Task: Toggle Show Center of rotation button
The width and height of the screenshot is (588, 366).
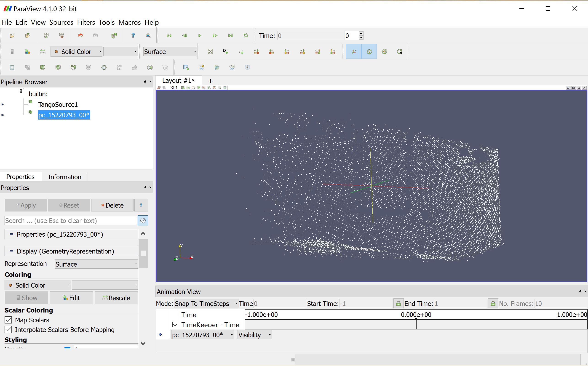Action: [369, 52]
